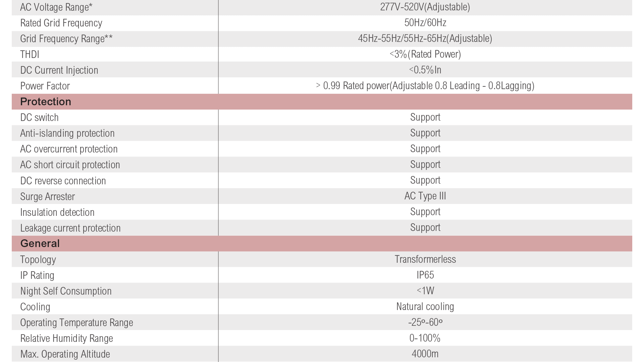Image resolution: width=644 pixels, height=362 pixels.
Task: Click the Transformerless topology value
Action: 425,259
